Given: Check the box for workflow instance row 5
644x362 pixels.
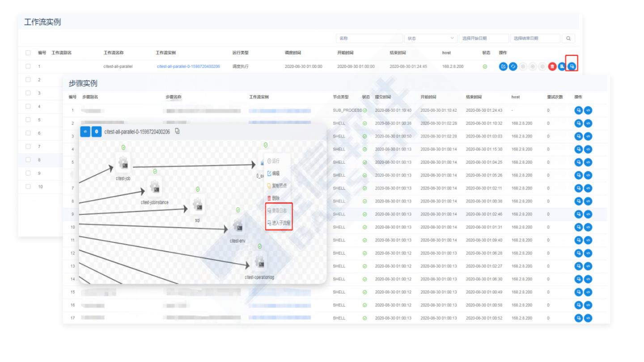Looking at the screenshot, I should (x=28, y=120).
